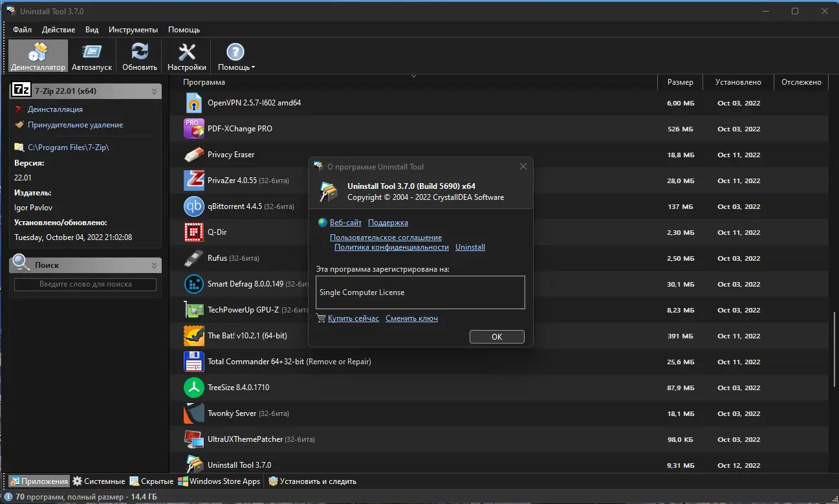Select the UltraUXThemePatcher icon

point(194,439)
